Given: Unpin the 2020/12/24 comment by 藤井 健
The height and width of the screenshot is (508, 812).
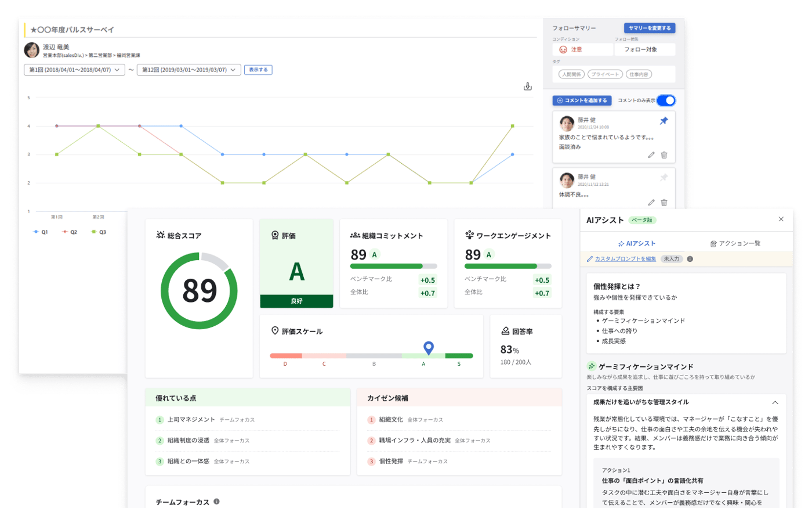Looking at the screenshot, I should click(x=664, y=121).
